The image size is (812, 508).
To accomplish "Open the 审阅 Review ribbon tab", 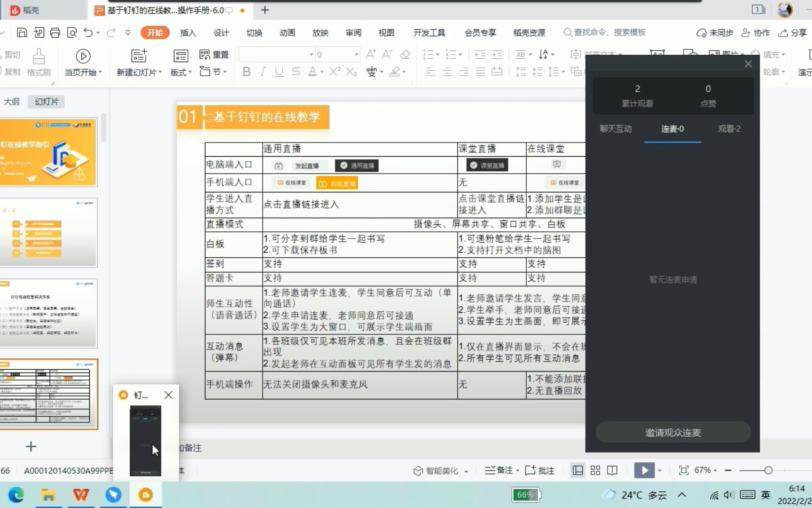I will click(x=353, y=32).
